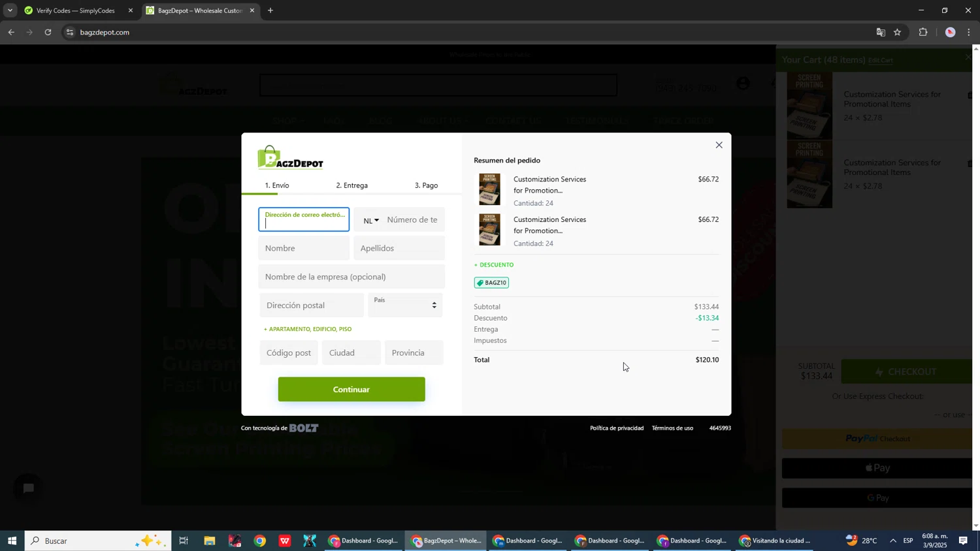This screenshot has width=980, height=551.
Task: Click the Código postal field
Action: (x=289, y=353)
